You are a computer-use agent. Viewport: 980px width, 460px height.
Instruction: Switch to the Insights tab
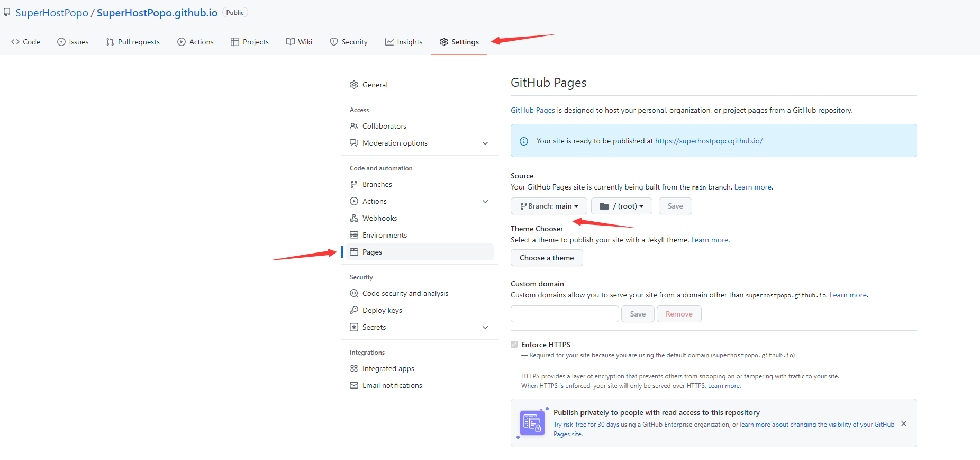404,42
